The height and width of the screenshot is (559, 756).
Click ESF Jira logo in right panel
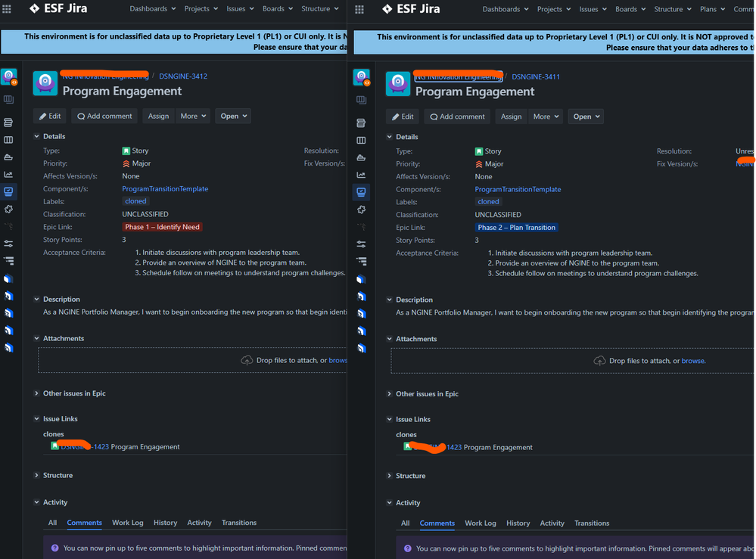[411, 8]
